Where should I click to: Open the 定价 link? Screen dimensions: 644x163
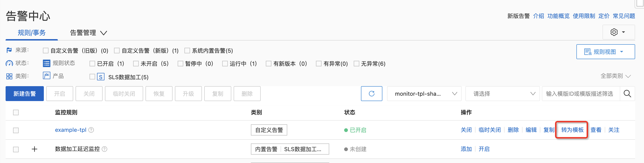pyautogui.click(x=604, y=16)
